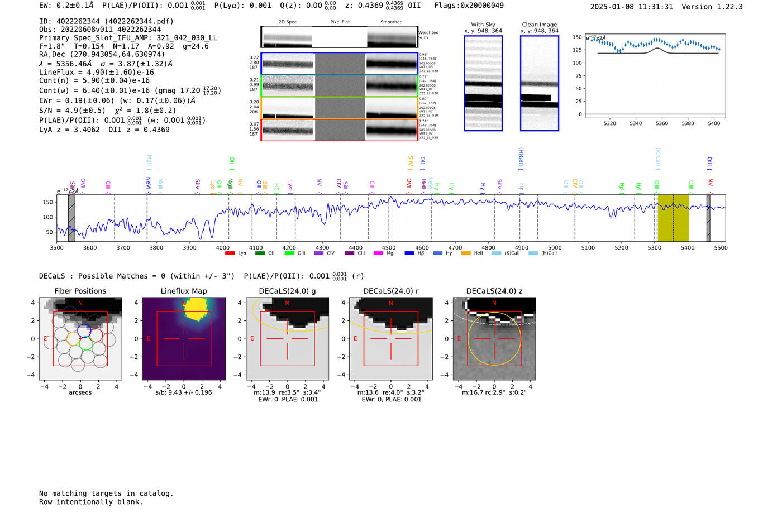Click the magenta MgII legend swatch
This screenshot has height=532, width=782.
pos(379,253)
